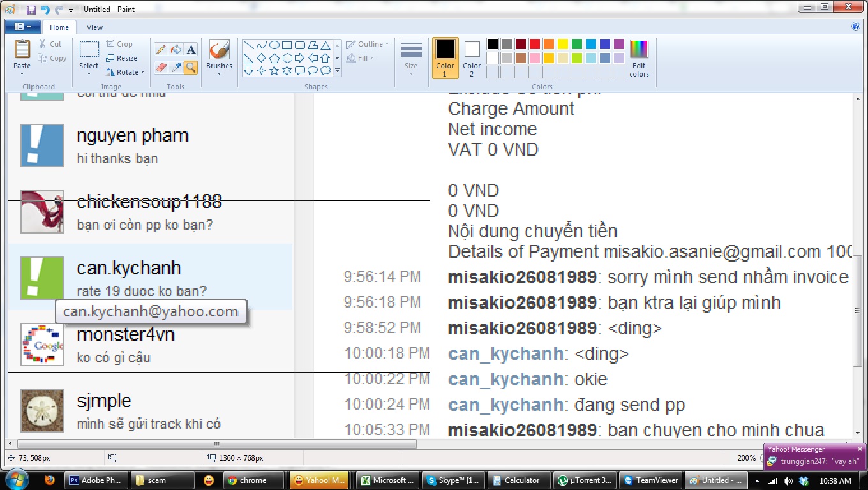868x490 pixels.
Task: Choose the Triangle shape
Action: coord(325,45)
